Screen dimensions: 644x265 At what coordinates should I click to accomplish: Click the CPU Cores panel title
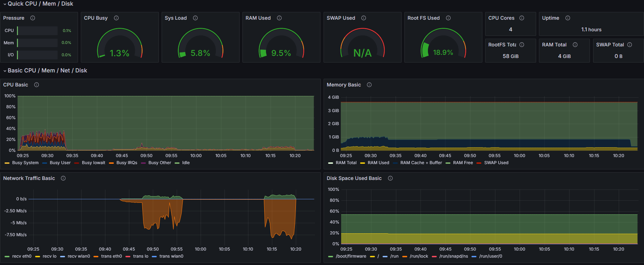(x=501, y=18)
